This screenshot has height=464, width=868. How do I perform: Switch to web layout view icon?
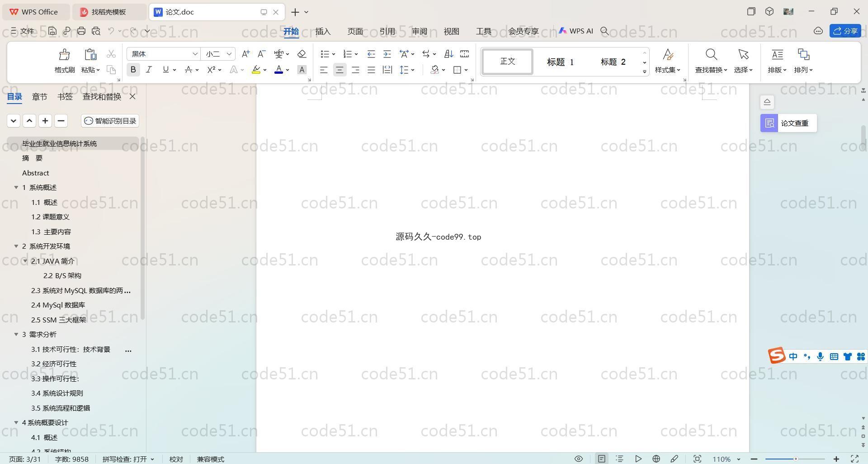[x=656, y=459]
